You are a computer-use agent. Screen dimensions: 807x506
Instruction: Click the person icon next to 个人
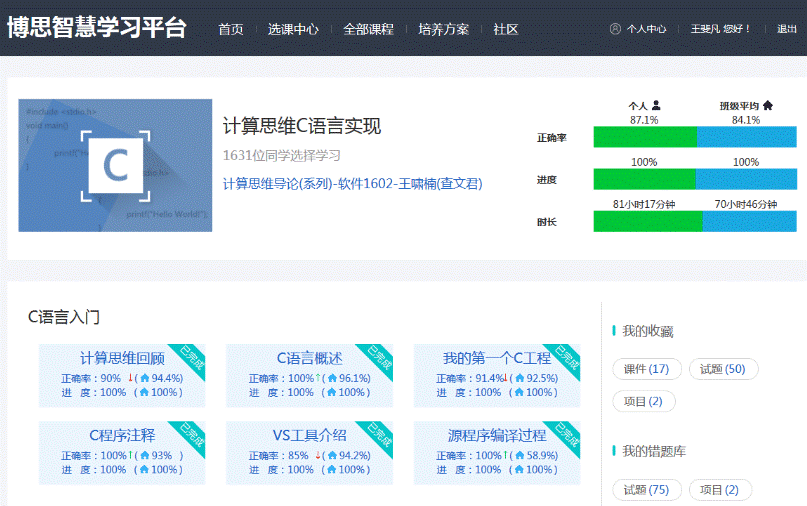click(x=656, y=105)
